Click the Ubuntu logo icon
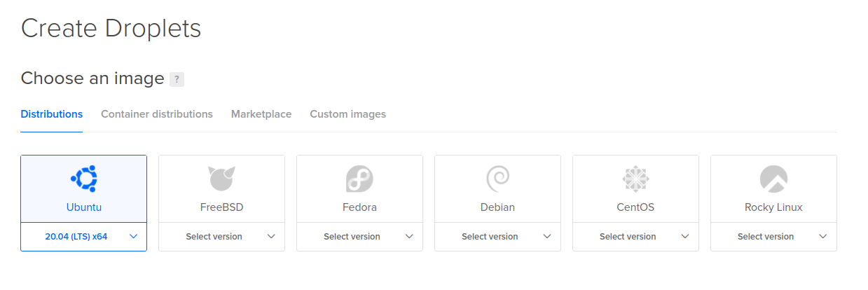The width and height of the screenshot is (868, 290). pos(84,179)
